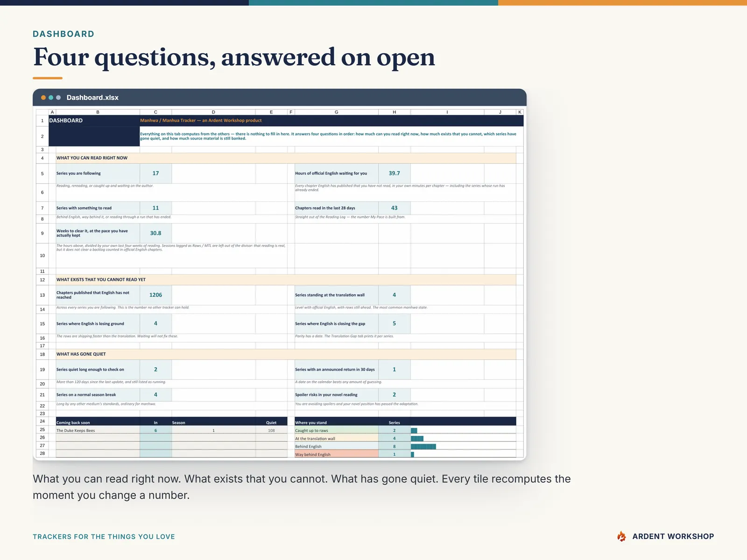Click the 39.7 hours value
Viewport: 747px width, 560px height.
click(394, 173)
